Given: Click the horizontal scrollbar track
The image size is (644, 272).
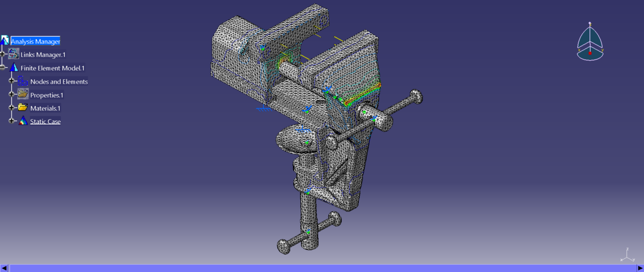Looking at the screenshot, I should click(x=323, y=268).
